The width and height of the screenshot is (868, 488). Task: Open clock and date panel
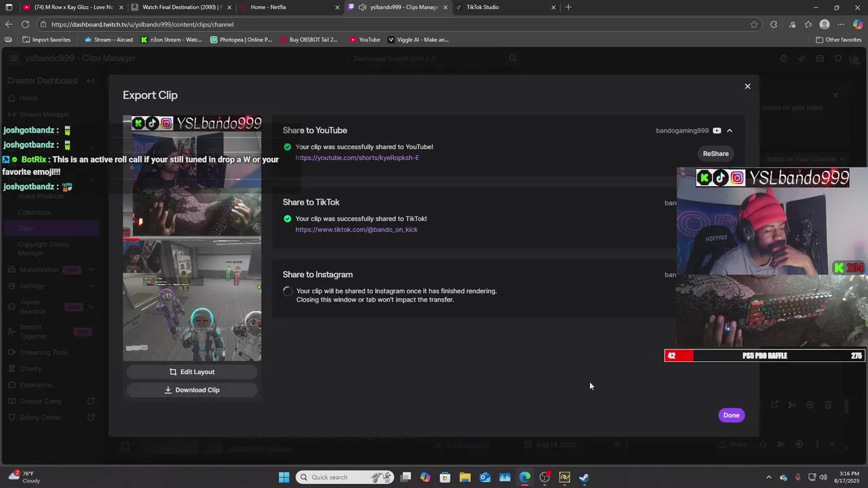click(848, 477)
